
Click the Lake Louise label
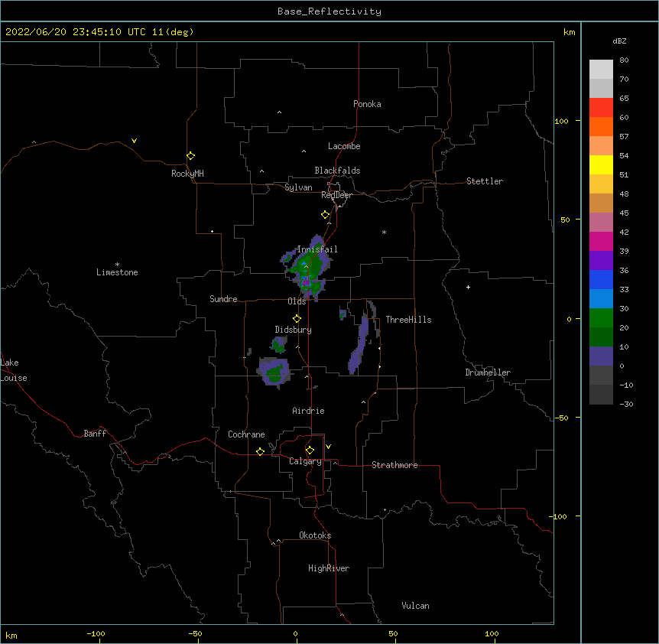point(14,370)
